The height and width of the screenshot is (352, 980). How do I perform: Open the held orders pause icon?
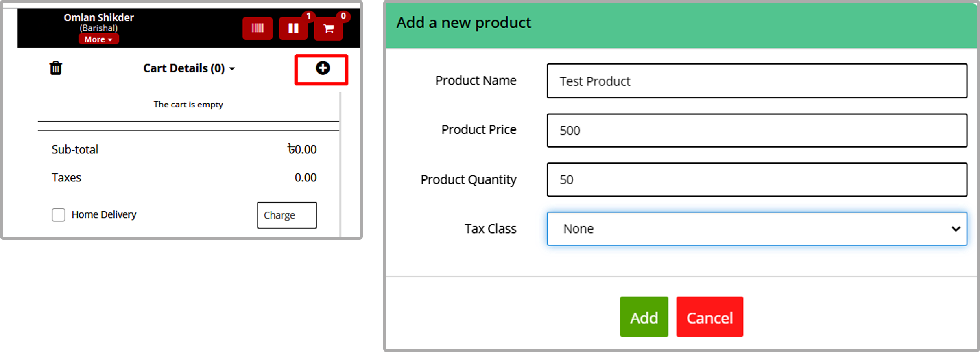pos(293,28)
